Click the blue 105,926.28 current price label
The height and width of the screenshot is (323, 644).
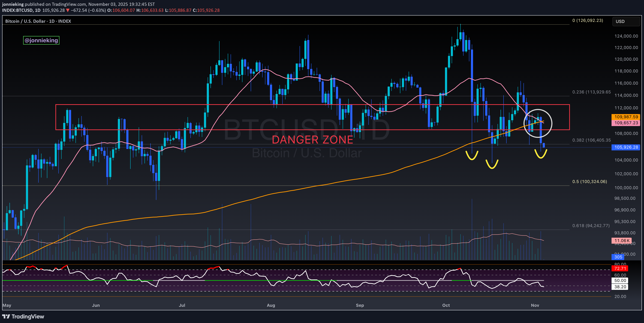(x=626, y=147)
